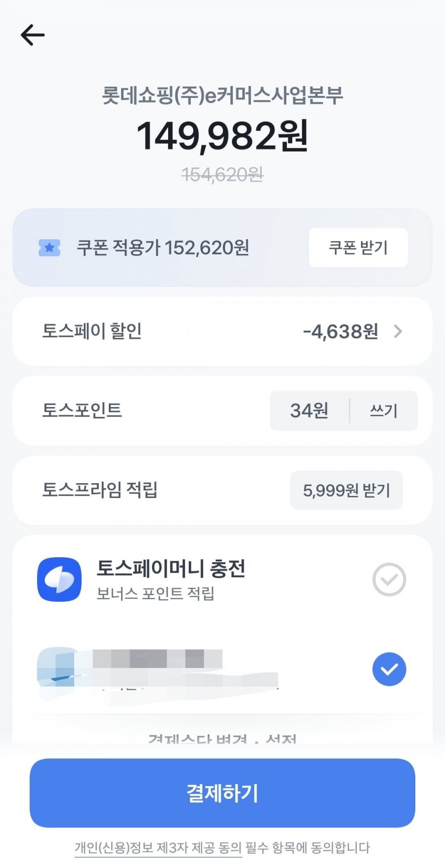The image size is (445, 868).
Task: Tap the 토스페이머니 충전 title text
Action: [x=171, y=569]
